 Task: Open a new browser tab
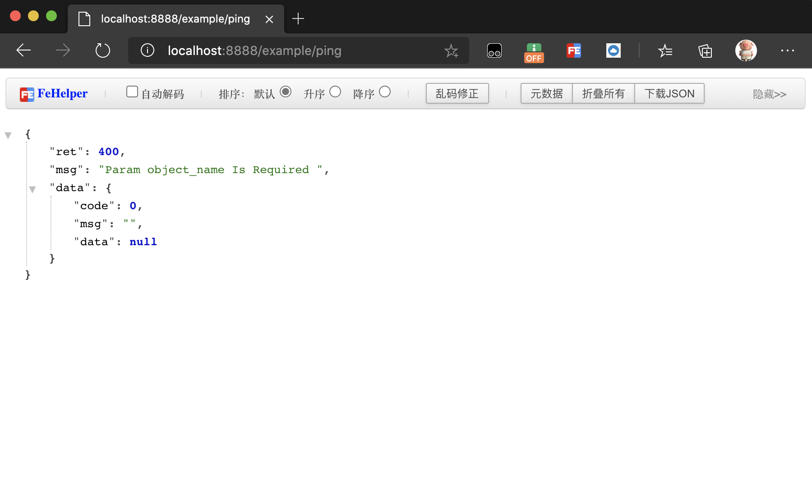pyautogui.click(x=298, y=18)
